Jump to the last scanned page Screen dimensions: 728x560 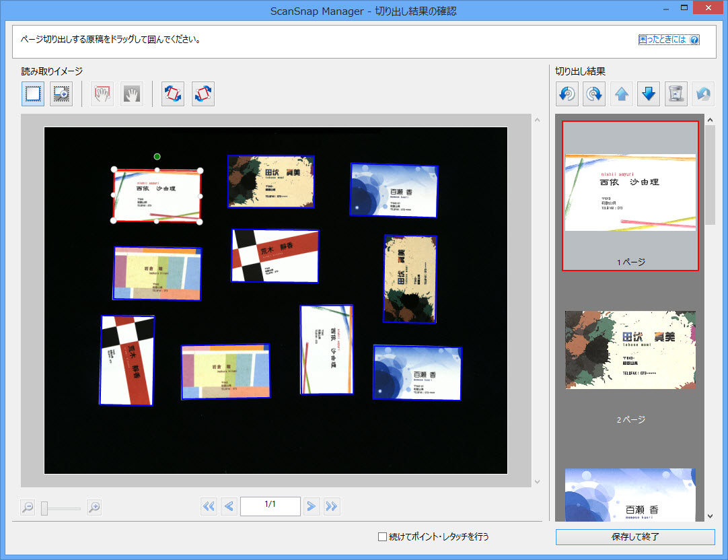pos(331,506)
